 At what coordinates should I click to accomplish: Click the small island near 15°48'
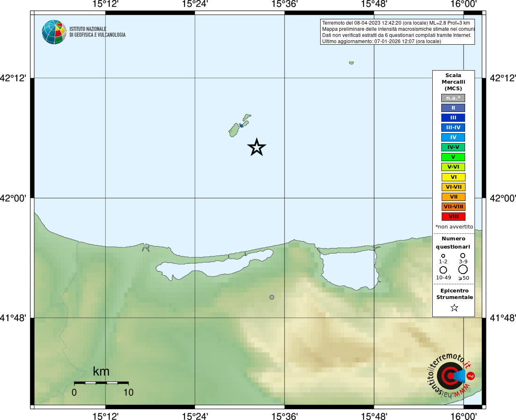351,63
